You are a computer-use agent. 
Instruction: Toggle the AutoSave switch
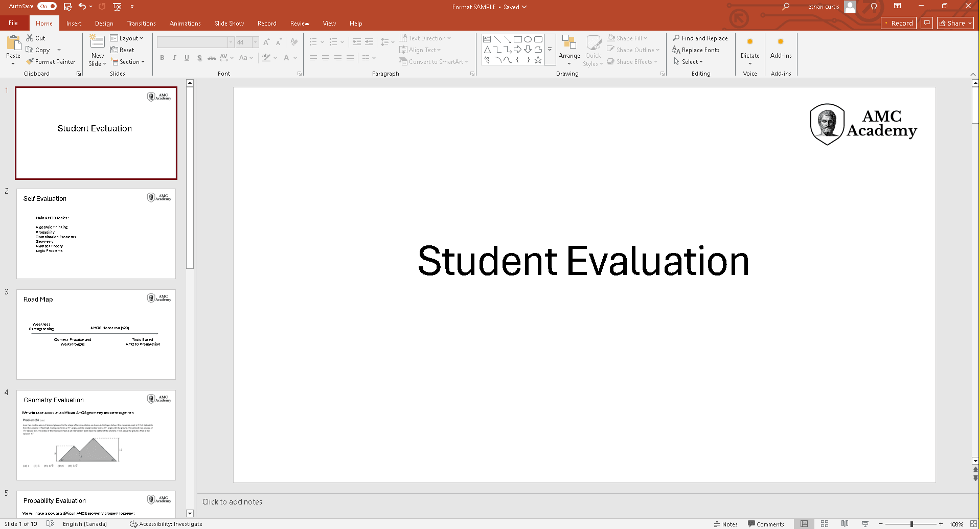click(x=47, y=7)
